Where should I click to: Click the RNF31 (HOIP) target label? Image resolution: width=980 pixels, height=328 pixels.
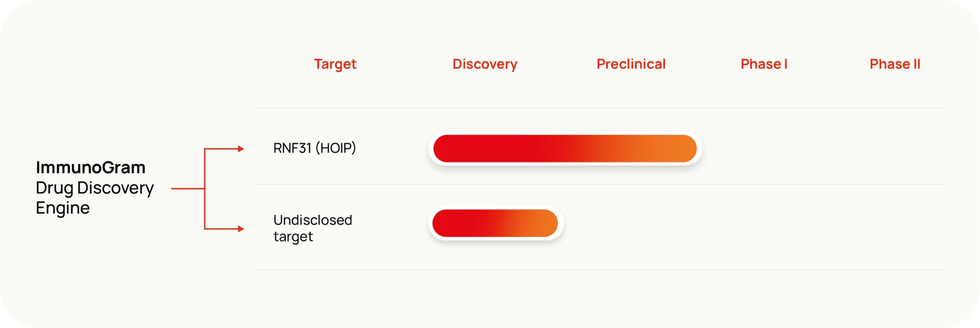[x=314, y=148]
